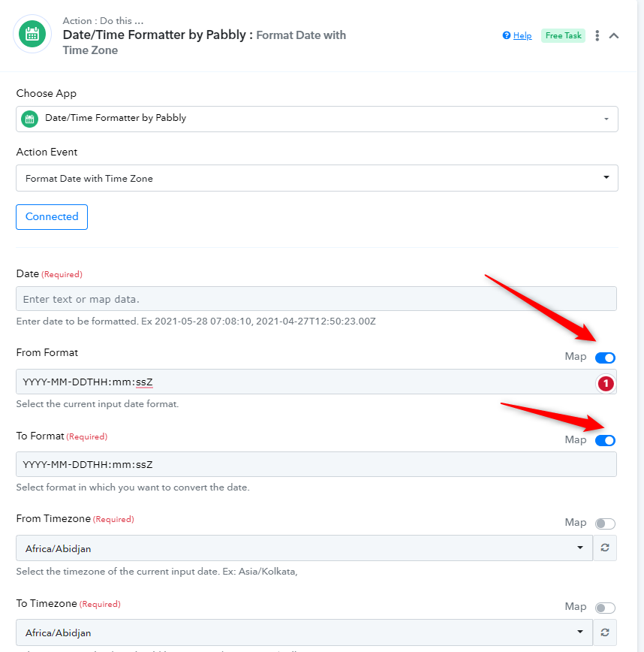Open the Choose App dropdown

pyautogui.click(x=317, y=119)
